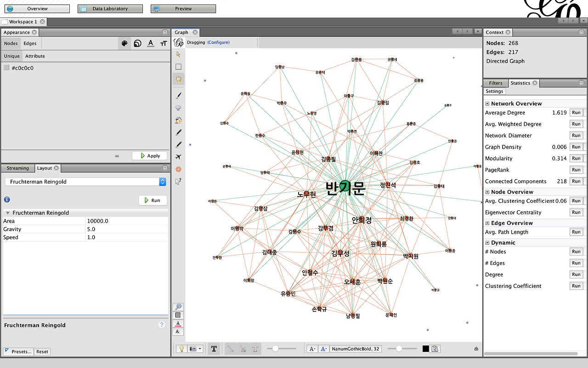Image resolution: width=588 pixels, height=368 pixels.
Task: Collapse the Dynamic statistics section
Action: coord(487,242)
